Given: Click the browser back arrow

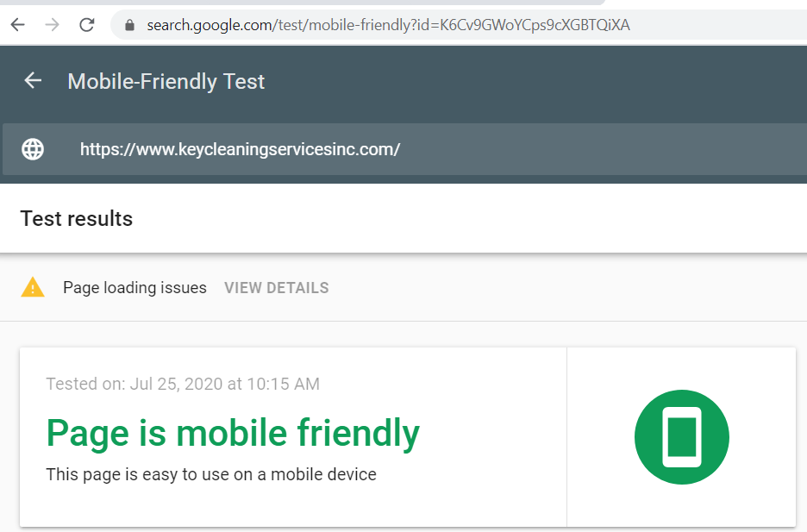Looking at the screenshot, I should (17, 25).
